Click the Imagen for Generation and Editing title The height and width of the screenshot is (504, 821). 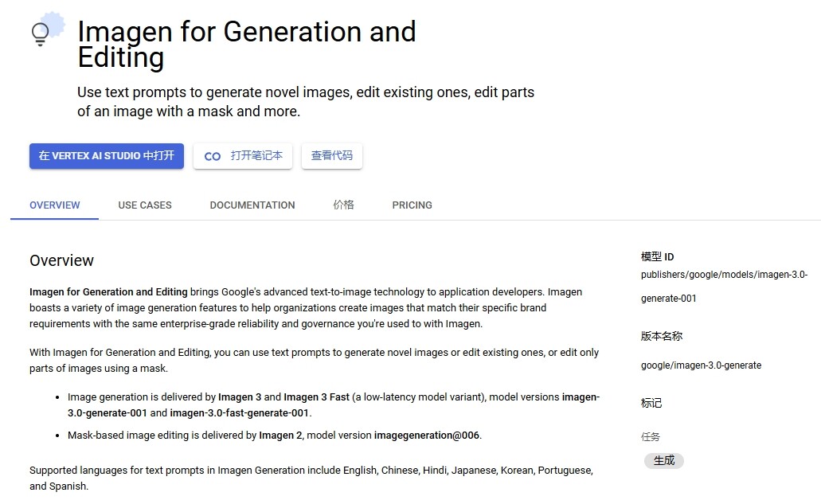[x=247, y=44]
